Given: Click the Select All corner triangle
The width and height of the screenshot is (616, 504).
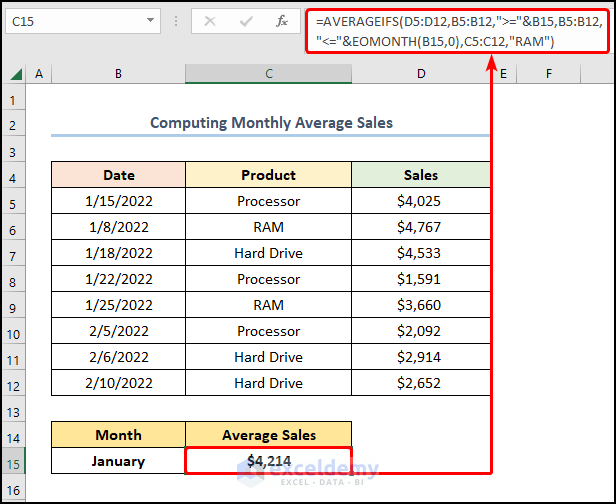Looking at the screenshot, I should tap(16, 73).
